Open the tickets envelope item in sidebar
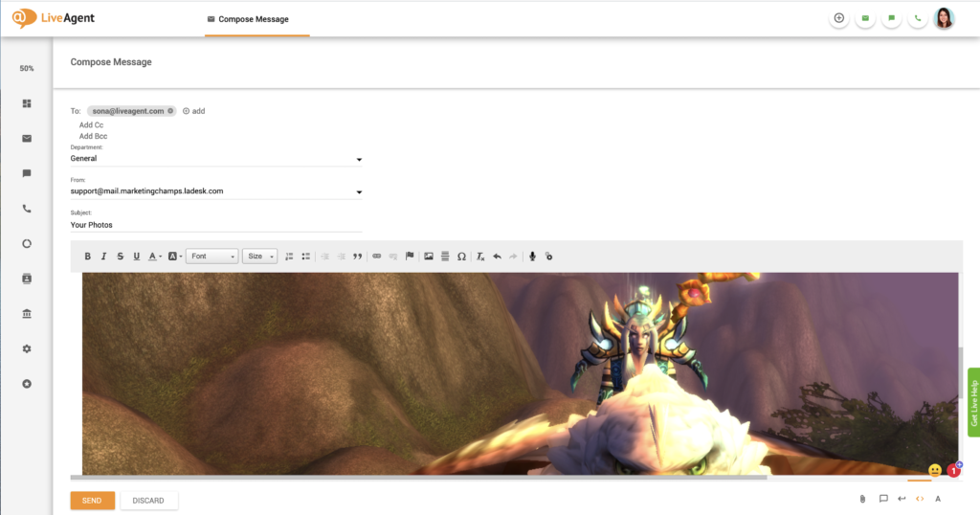 (27, 138)
